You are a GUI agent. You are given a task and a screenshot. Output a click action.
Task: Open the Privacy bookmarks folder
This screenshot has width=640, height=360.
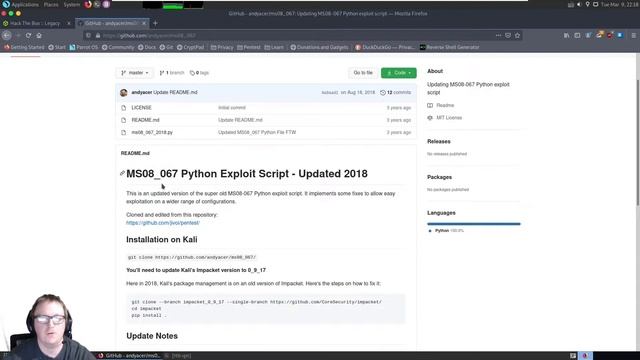point(222,47)
